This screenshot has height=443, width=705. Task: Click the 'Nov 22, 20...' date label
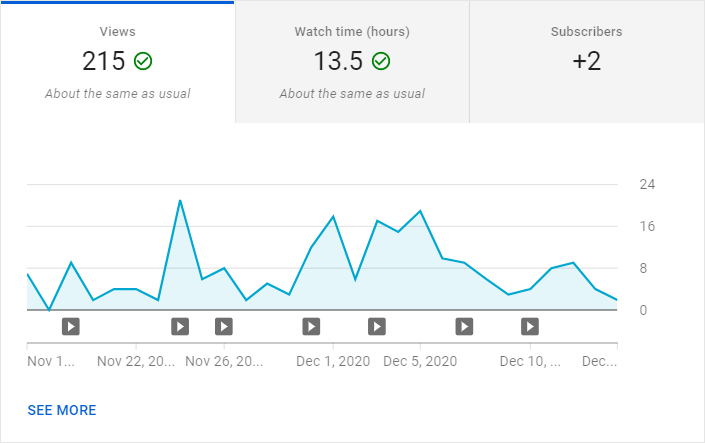[x=136, y=361]
